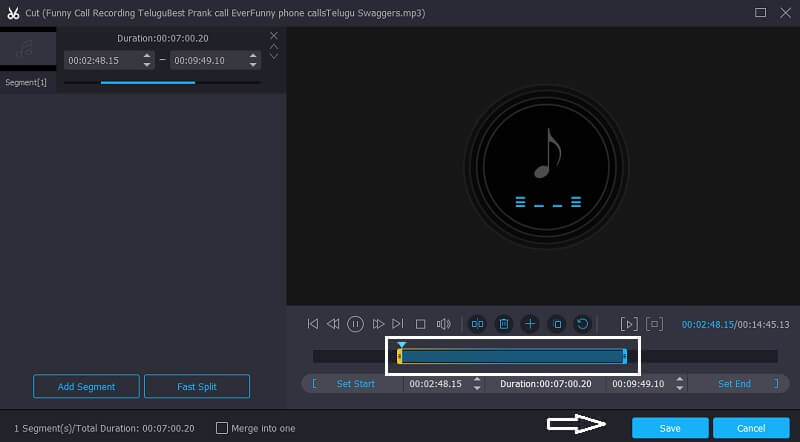800x442 pixels.
Task: Click the stop playback square icon
Action: click(421, 324)
